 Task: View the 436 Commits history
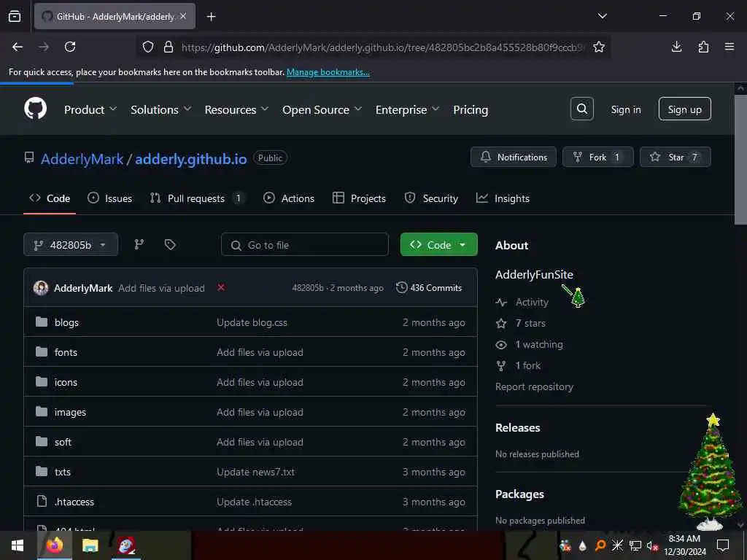click(x=429, y=287)
